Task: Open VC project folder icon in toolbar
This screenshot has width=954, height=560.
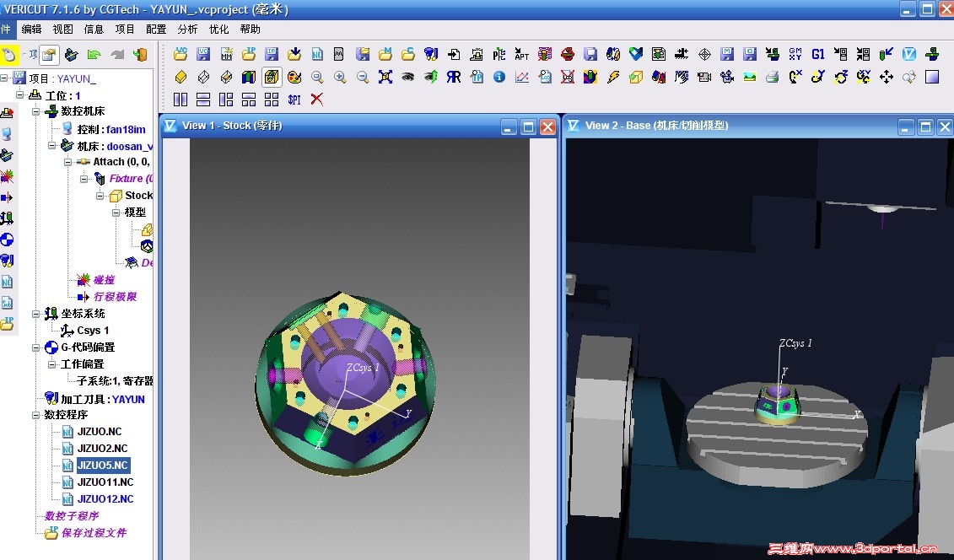Action: tap(181, 54)
